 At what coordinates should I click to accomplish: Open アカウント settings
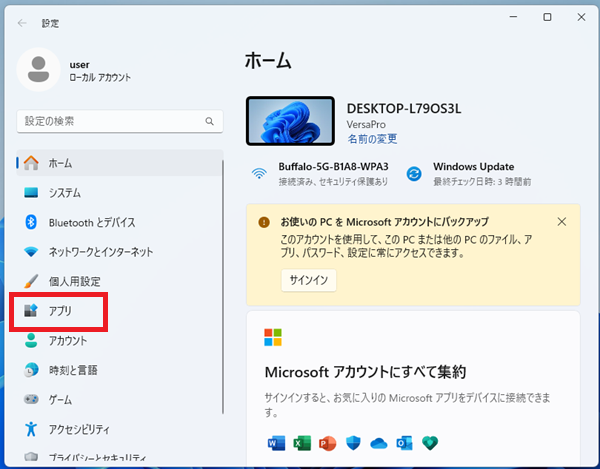tap(120, 340)
